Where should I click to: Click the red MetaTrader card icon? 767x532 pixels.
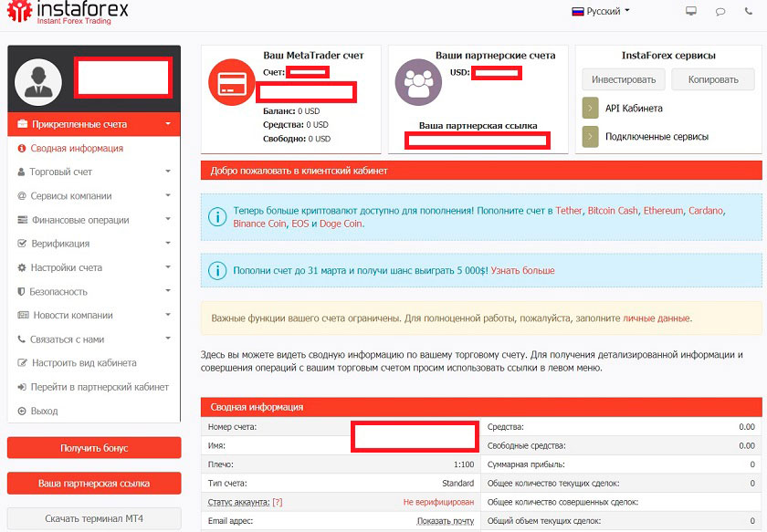[232, 82]
